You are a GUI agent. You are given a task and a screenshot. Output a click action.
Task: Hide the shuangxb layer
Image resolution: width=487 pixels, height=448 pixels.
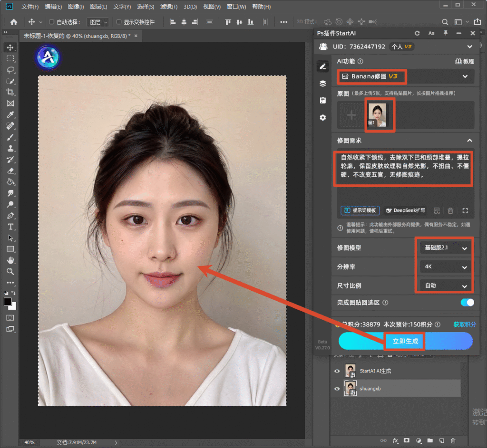point(337,389)
